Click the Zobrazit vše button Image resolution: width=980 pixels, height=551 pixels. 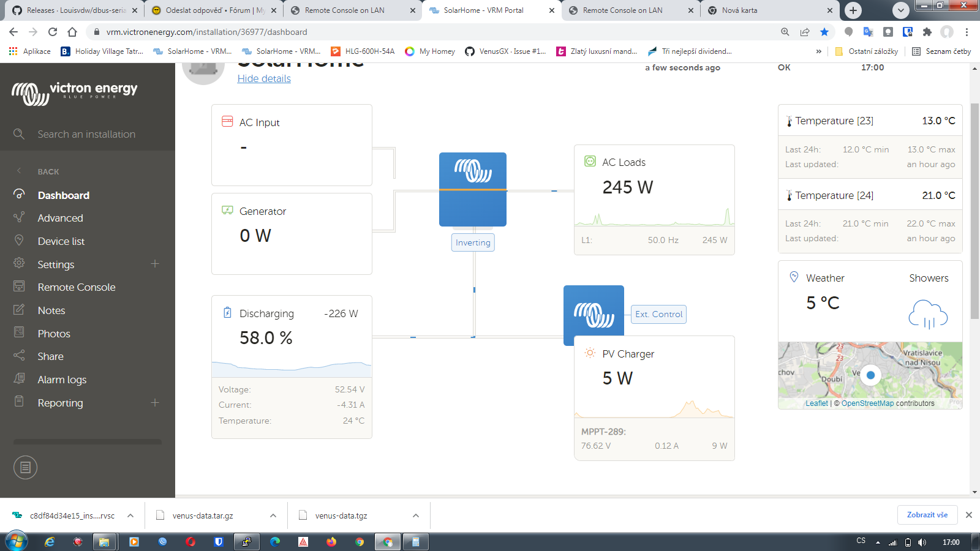coord(927,515)
